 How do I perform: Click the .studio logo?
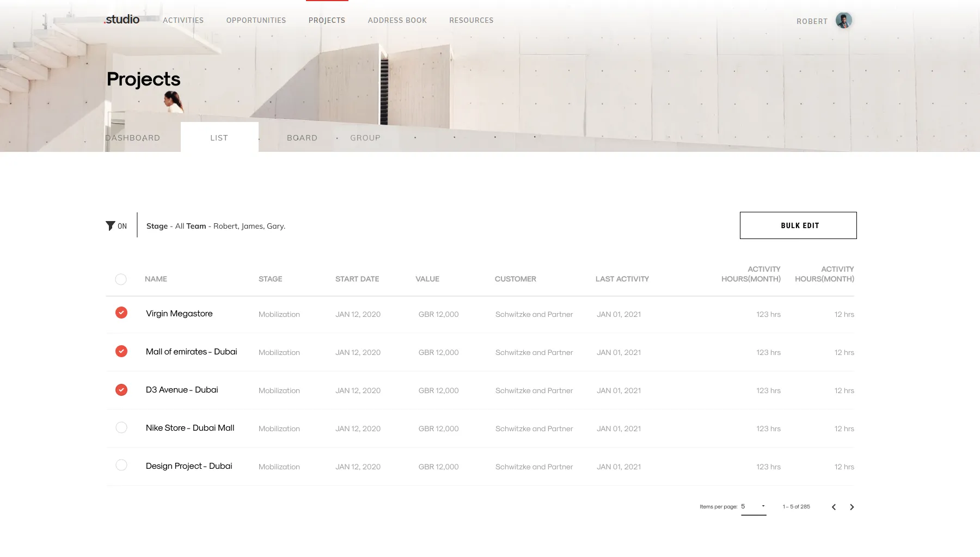[x=121, y=19]
